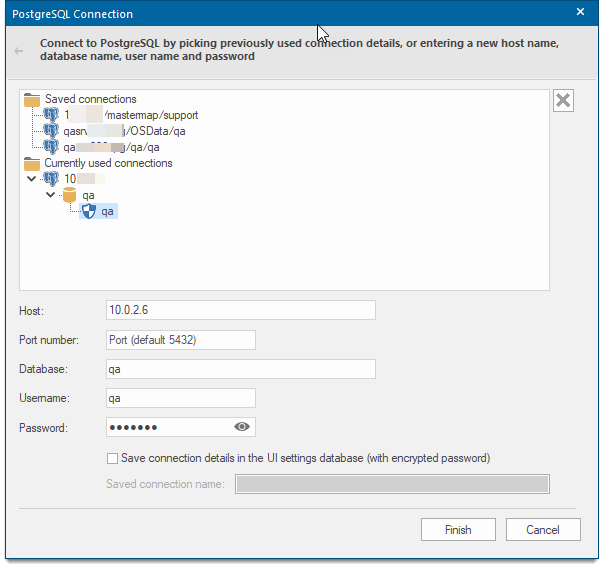604x569 pixels.
Task: Click the Host input field
Action: pos(241,310)
